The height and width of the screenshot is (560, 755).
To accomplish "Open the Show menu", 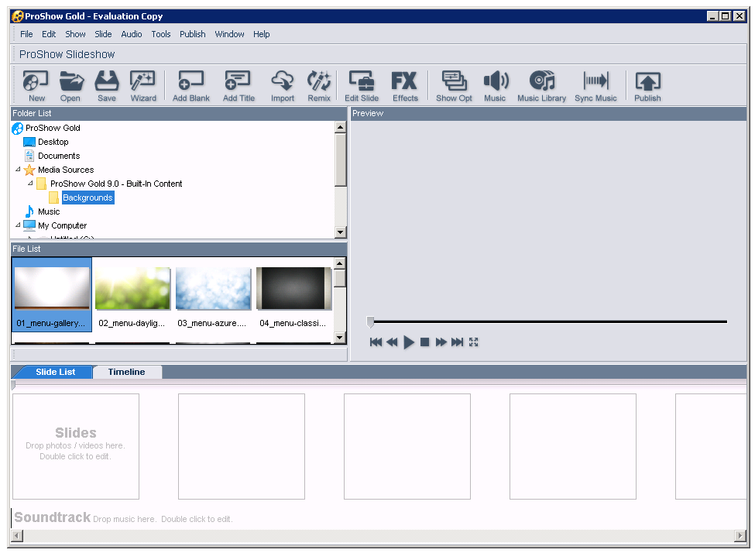I will point(75,34).
